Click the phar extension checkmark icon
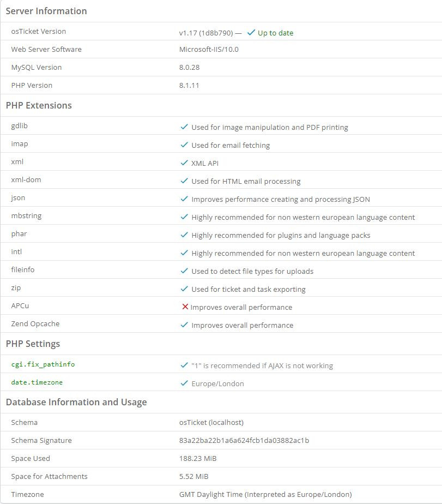This screenshot has width=442, height=504. tap(184, 235)
